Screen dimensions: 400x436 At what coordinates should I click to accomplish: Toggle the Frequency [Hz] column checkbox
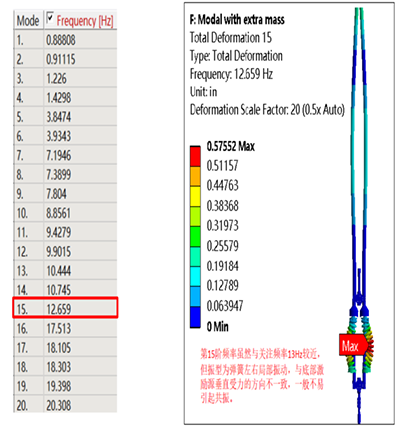coord(50,17)
